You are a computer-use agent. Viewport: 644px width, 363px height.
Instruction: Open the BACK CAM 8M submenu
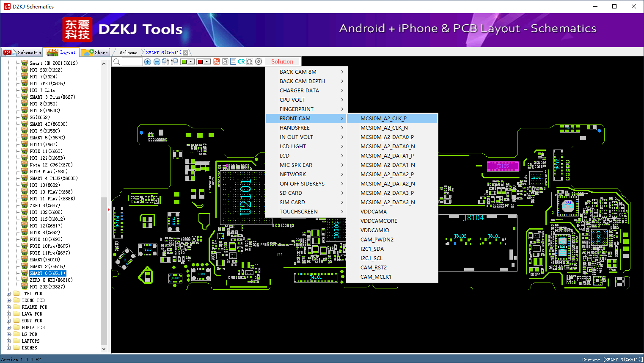307,72
